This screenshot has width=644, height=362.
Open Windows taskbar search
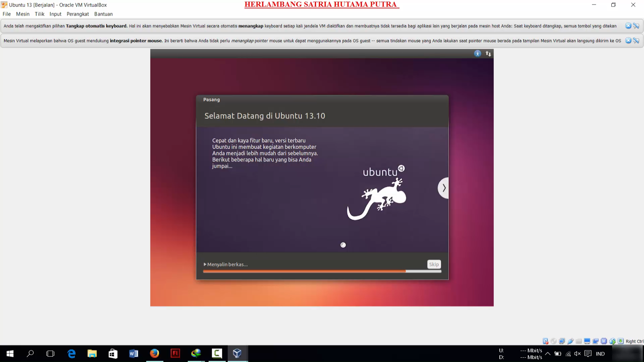point(30,354)
